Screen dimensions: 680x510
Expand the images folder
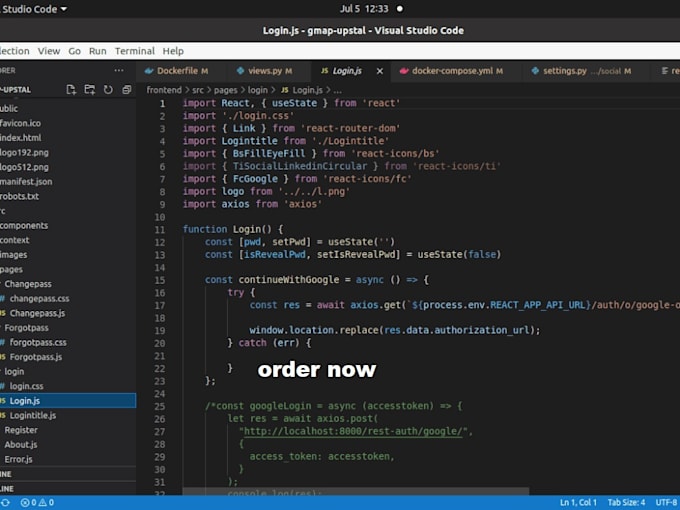click(x=13, y=255)
